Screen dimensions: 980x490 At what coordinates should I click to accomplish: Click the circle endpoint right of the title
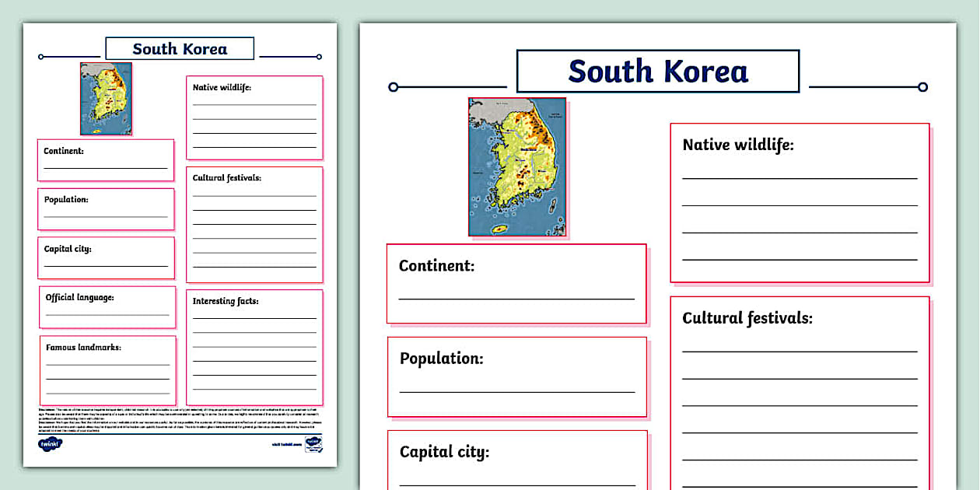(x=924, y=86)
